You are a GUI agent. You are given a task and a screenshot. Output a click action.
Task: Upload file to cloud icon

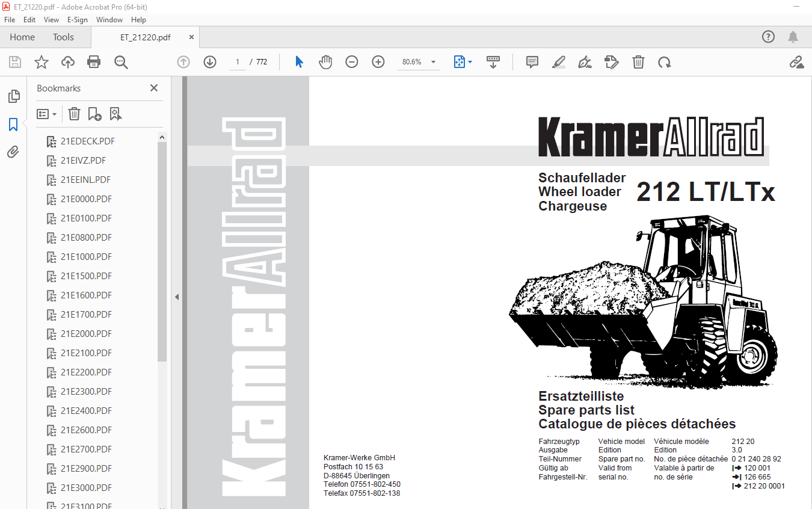pos(68,62)
